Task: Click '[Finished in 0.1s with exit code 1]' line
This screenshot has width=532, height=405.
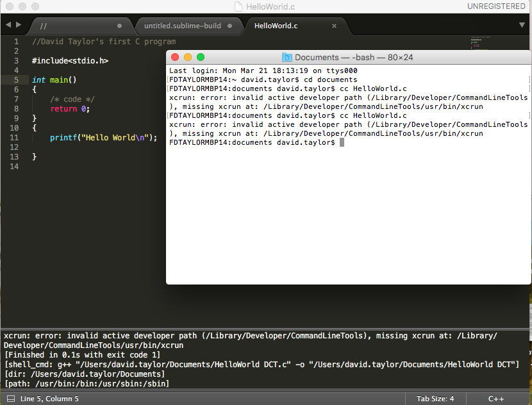Action: point(82,355)
